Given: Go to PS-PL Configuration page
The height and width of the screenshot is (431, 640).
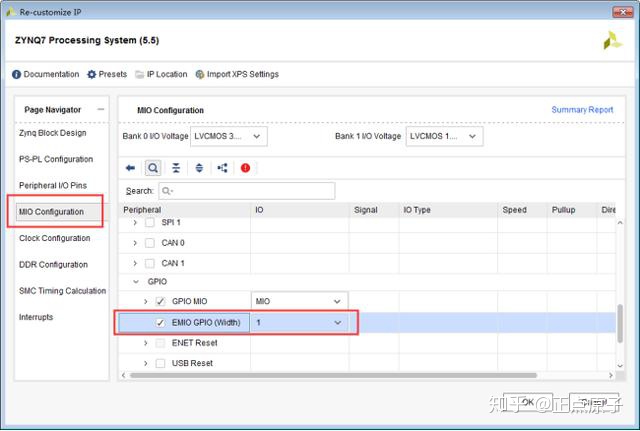Looking at the screenshot, I should (56, 159).
